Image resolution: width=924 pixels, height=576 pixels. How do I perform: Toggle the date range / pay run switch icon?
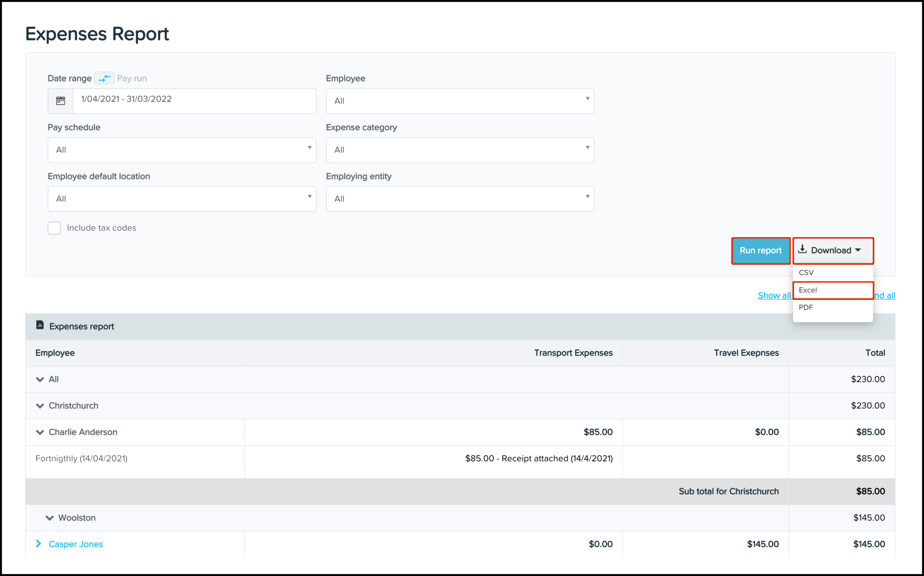point(104,78)
